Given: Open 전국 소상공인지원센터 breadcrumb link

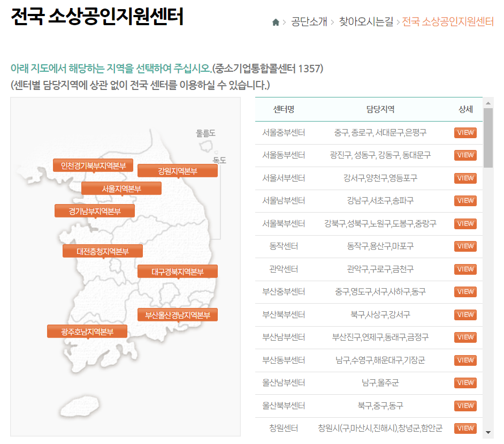Looking at the screenshot, I should (448, 22).
